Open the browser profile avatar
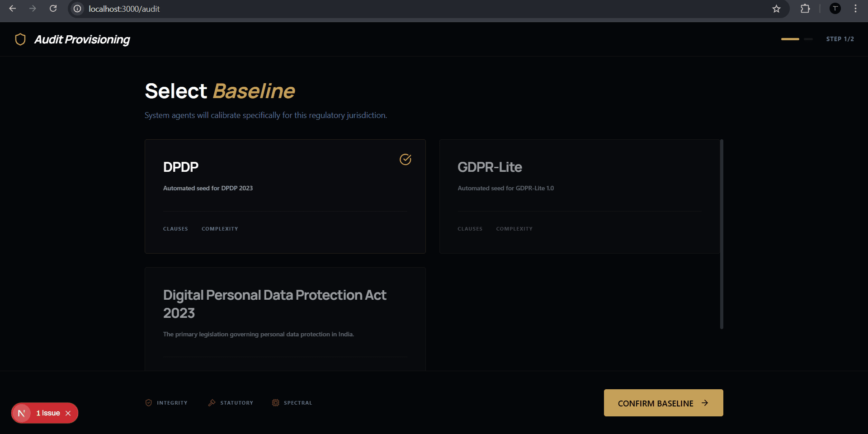Image resolution: width=868 pixels, height=434 pixels. click(x=835, y=9)
